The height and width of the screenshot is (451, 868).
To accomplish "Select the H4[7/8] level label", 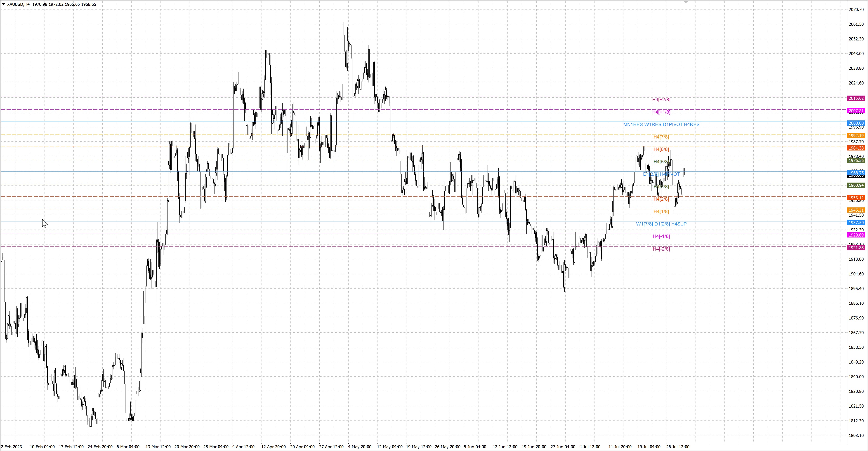I will [x=661, y=137].
